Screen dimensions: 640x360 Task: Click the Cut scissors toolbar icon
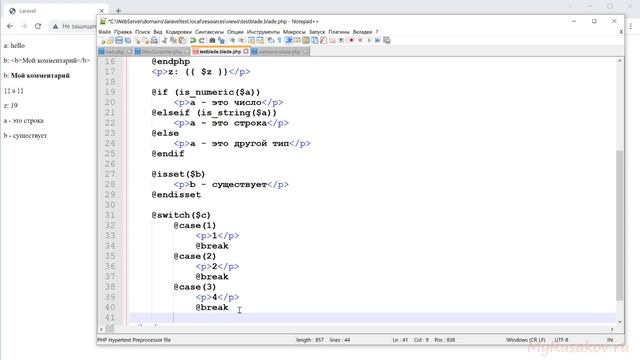[x=164, y=40]
